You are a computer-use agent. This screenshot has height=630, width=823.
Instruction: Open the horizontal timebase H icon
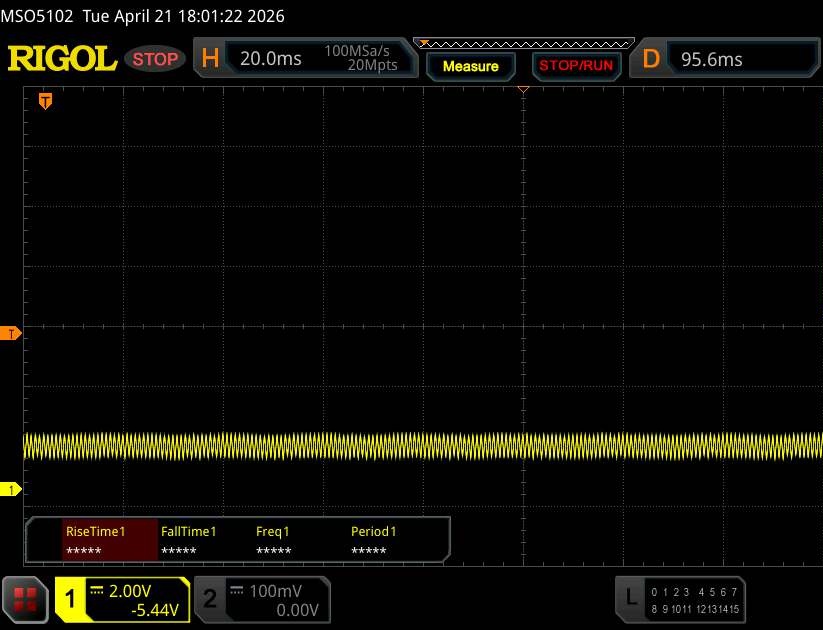tap(210, 58)
